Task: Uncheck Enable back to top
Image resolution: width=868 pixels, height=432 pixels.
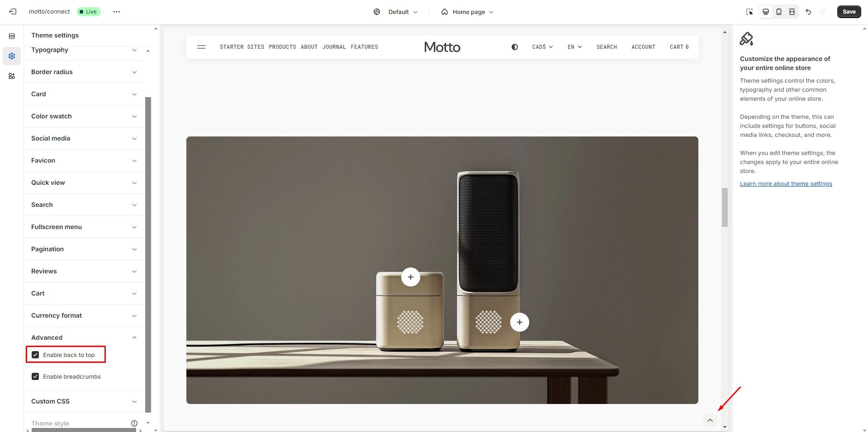Action: (x=35, y=355)
